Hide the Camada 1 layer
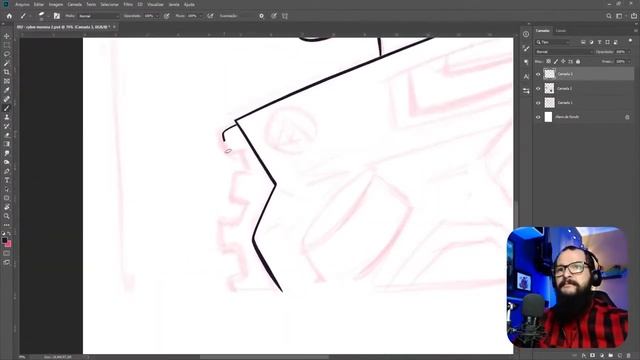Screen dimensions: 640x360 click(x=538, y=103)
